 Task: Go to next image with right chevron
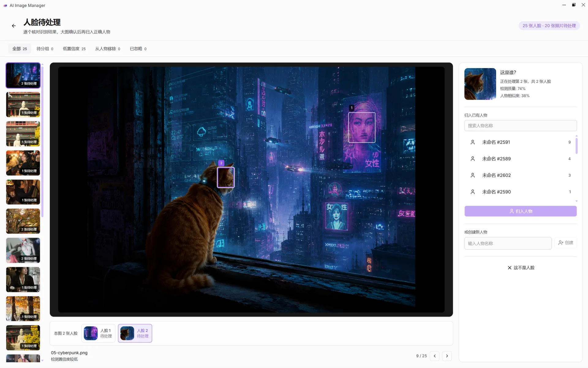447,356
